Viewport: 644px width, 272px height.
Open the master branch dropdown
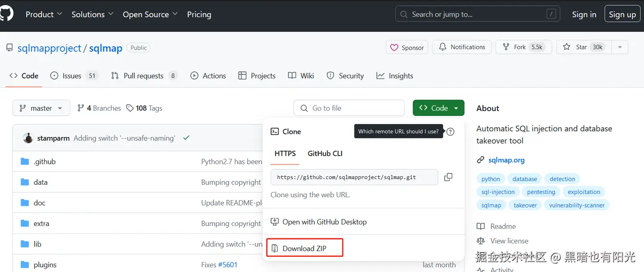[41, 108]
